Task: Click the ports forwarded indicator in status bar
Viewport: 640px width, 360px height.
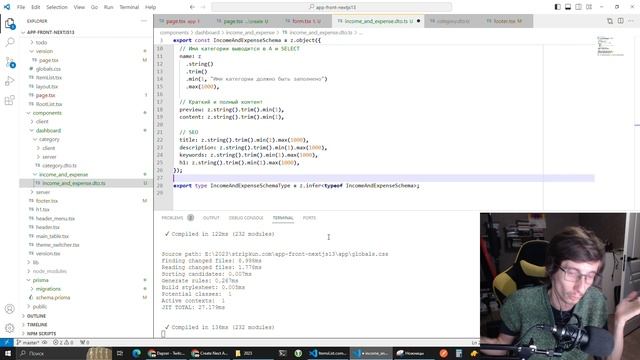Action: pyautogui.click(x=84, y=342)
